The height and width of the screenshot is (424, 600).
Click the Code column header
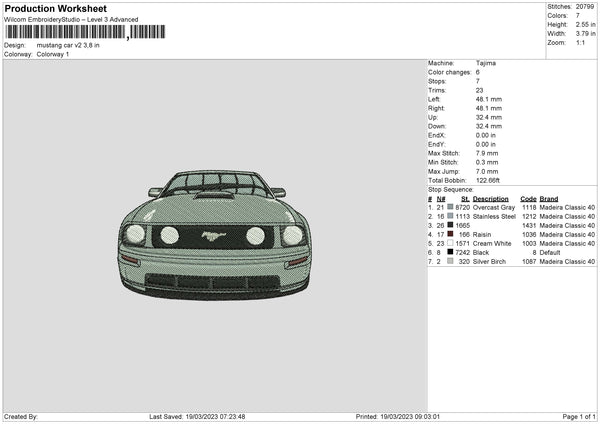528,199
